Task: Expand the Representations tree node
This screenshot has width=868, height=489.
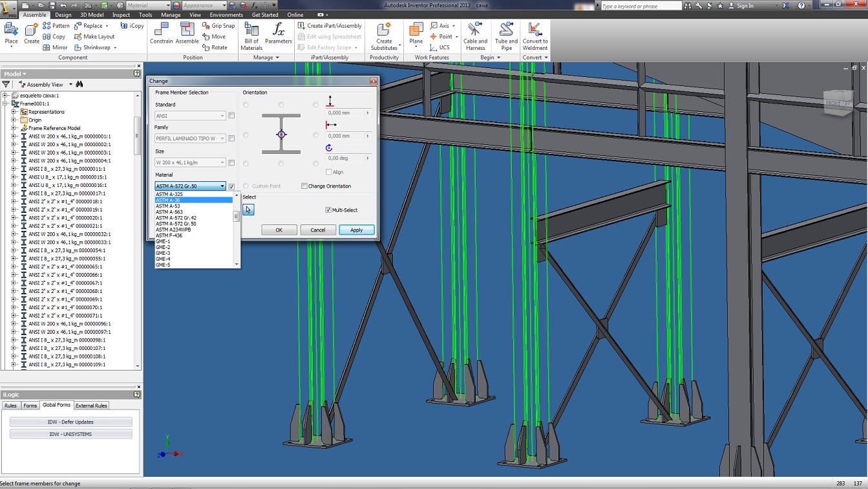Action: coord(14,112)
